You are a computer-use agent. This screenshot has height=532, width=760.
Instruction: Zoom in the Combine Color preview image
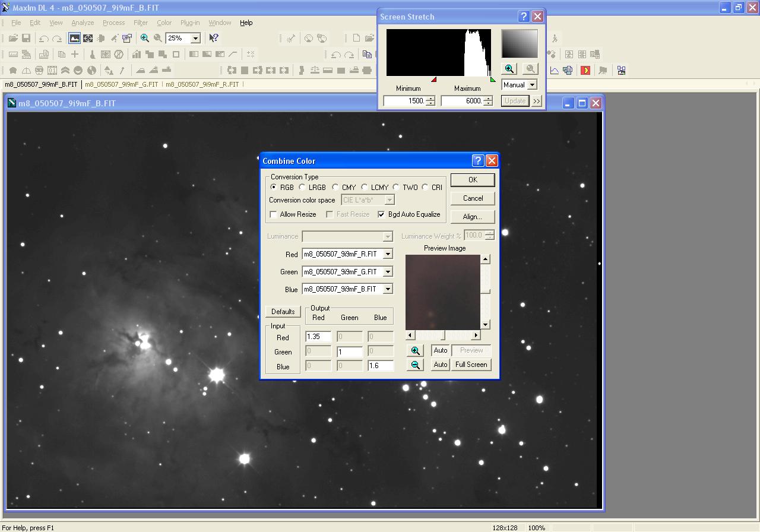tap(416, 350)
